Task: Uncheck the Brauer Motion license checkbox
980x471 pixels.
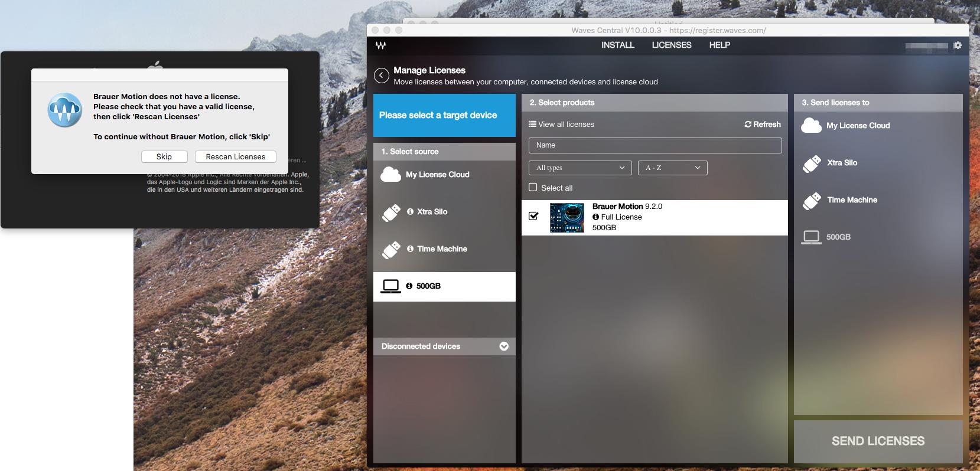Action: 533,216
